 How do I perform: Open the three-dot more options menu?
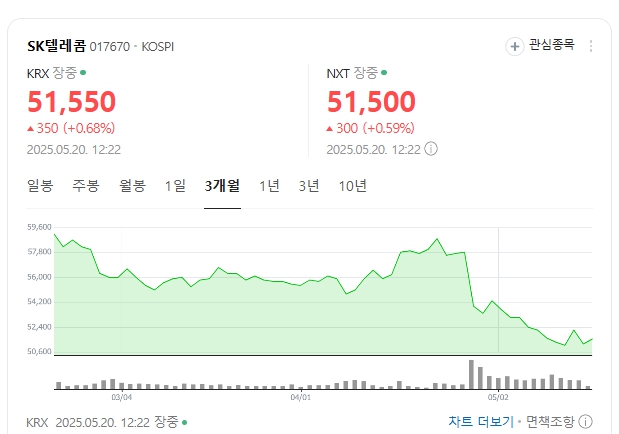(591, 46)
